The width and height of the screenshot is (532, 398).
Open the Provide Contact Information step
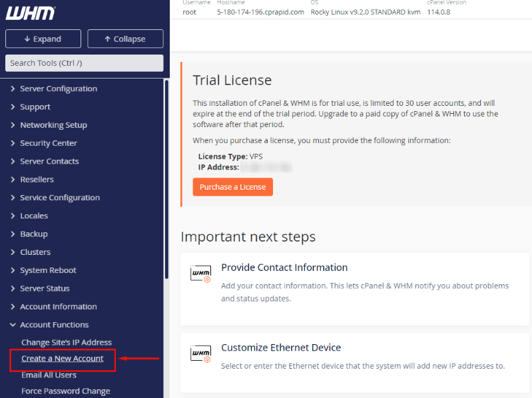coord(284,268)
